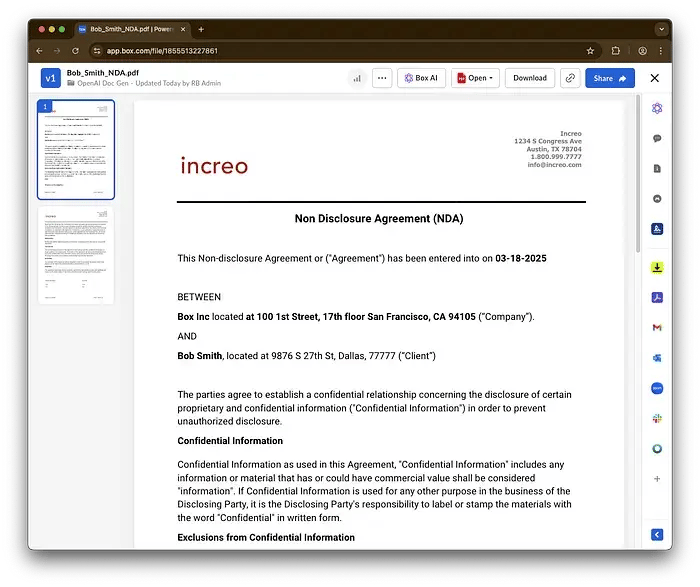Image resolution: width=700 pixels, height=587 pixels.
Task: Ask Box AI about this document
Action: (421, 78)
